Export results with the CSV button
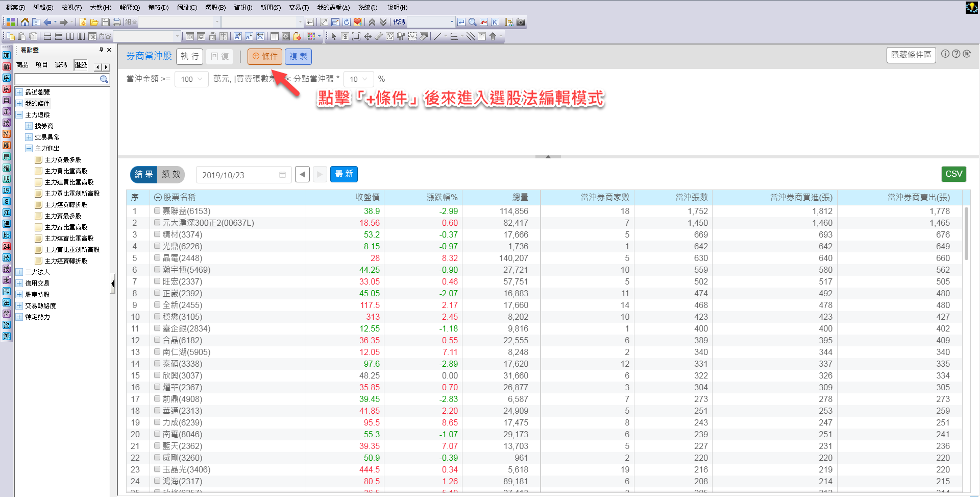Screen dimensions: 980x497 pyautogui.click(x=953, y=174)
